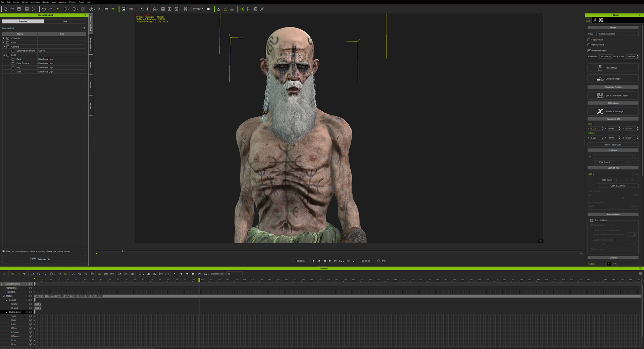
Task: Open the Script menu
Action: pyautogui.click(x=82, y=2)
